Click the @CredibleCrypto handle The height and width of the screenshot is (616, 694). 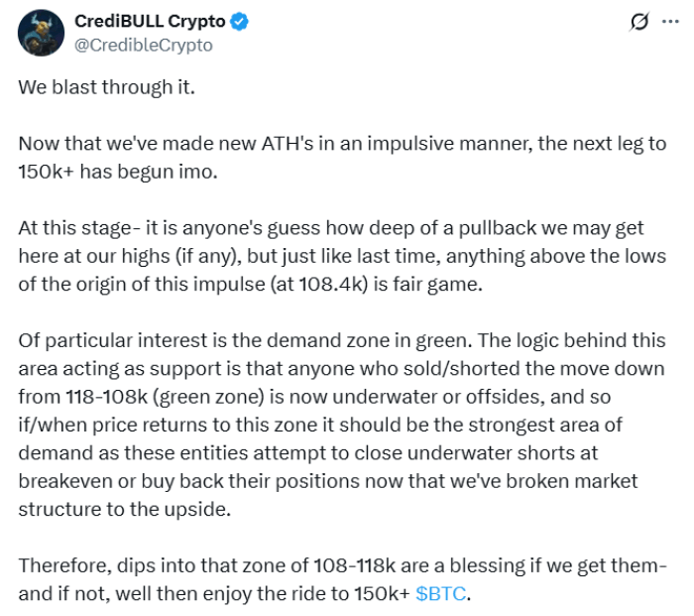point(143,45)
